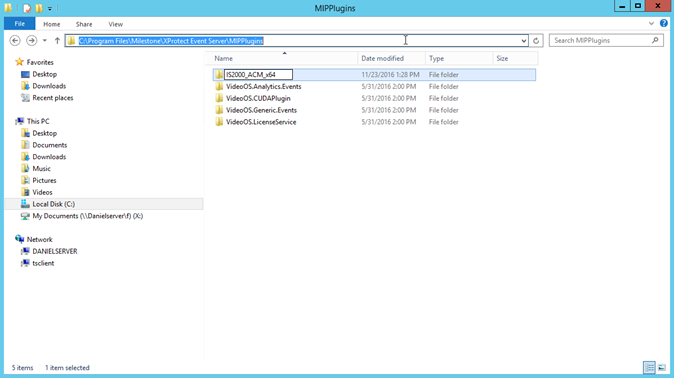Switch to Details view in status bar
674x378 pixels.
click(x=649, y=368)
